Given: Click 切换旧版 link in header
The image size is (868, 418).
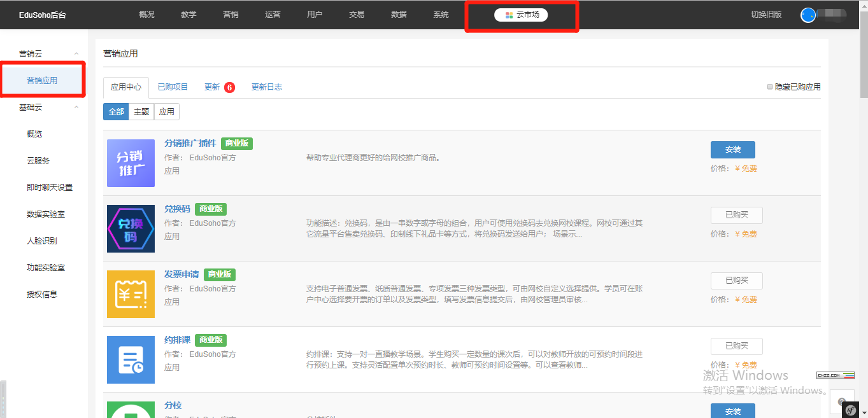Looking at the screenshot, I should [x=766, y=15].
